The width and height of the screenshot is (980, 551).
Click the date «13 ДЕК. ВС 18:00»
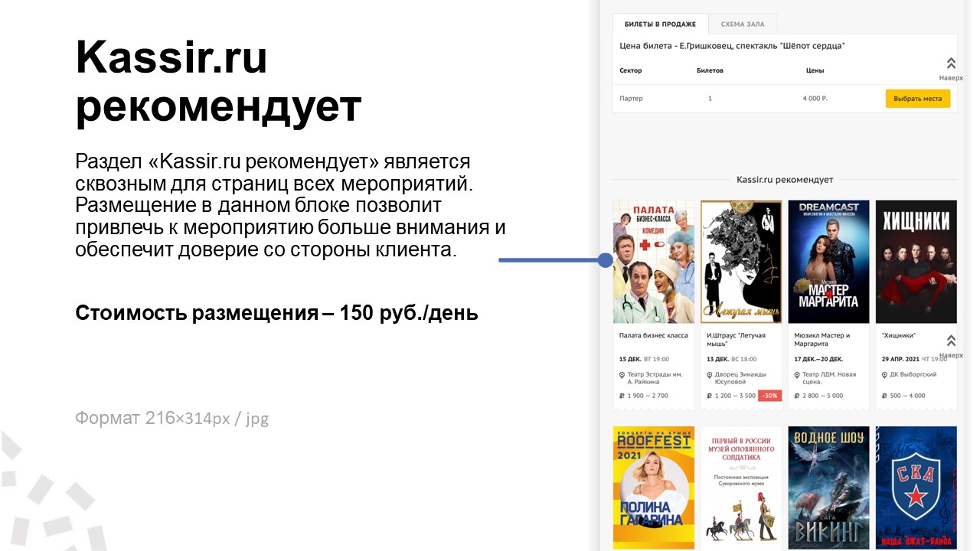point(731,359)
